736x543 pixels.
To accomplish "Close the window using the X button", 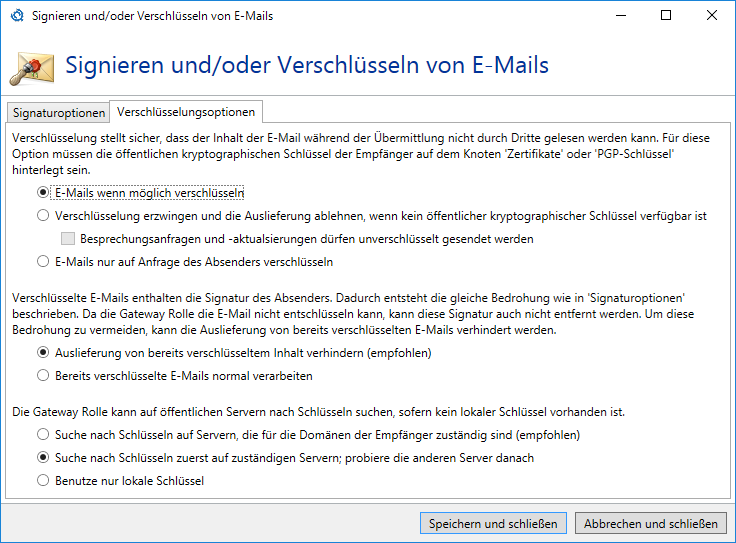I will 712,16.
